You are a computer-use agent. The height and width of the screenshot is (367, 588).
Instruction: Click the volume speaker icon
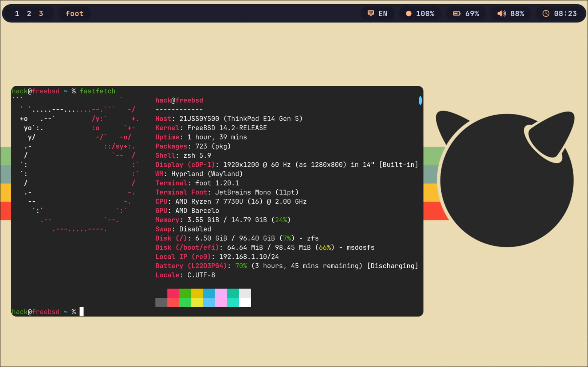coord(502,13)
